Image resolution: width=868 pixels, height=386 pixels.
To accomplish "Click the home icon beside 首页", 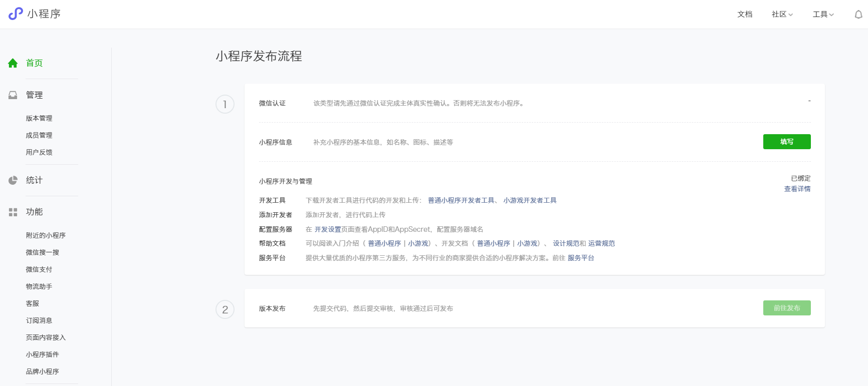I will tap(13, 63).
